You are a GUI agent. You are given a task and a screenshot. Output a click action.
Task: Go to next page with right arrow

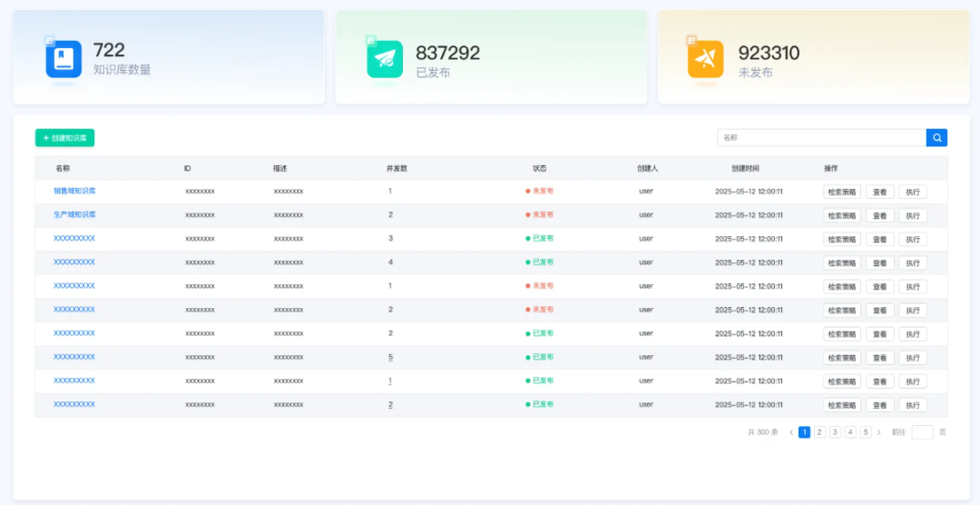pyautogui.click(x=878, y=432)
